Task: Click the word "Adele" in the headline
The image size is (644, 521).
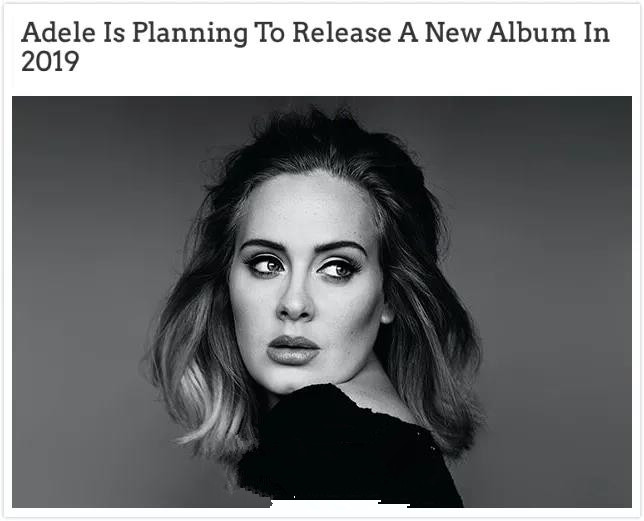Action: click(59, 32)
